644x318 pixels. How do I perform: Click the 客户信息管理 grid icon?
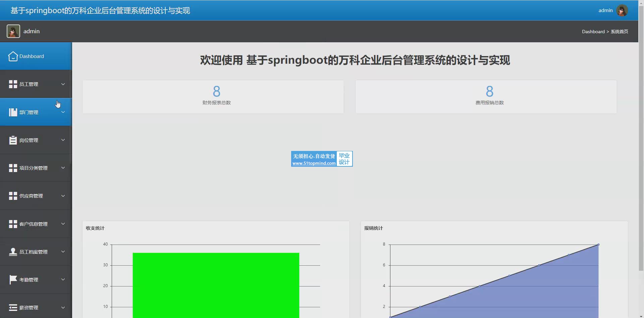[13, 224]
